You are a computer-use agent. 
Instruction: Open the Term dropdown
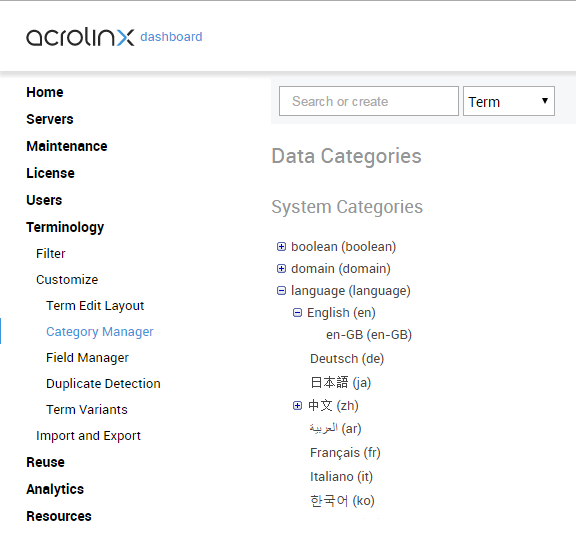[509, 101]
